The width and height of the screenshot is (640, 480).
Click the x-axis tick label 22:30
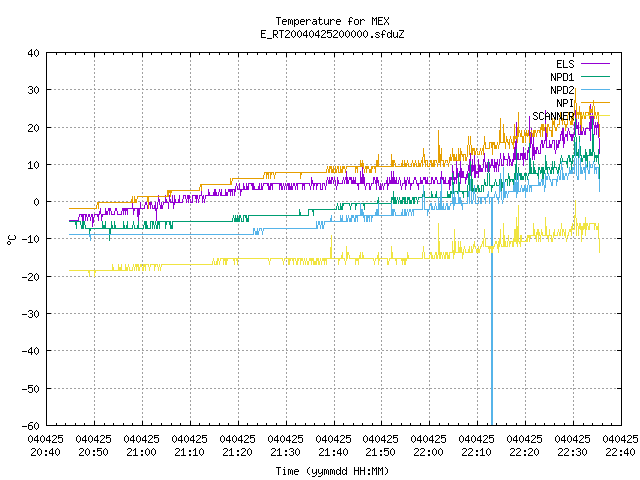[x=572, y=452]
